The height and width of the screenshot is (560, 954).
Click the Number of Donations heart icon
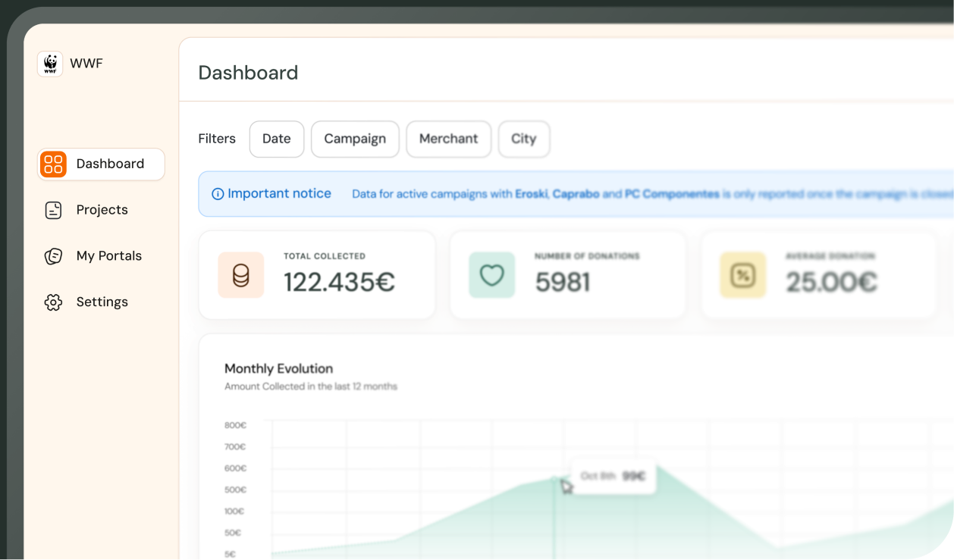tap(492, 275)
